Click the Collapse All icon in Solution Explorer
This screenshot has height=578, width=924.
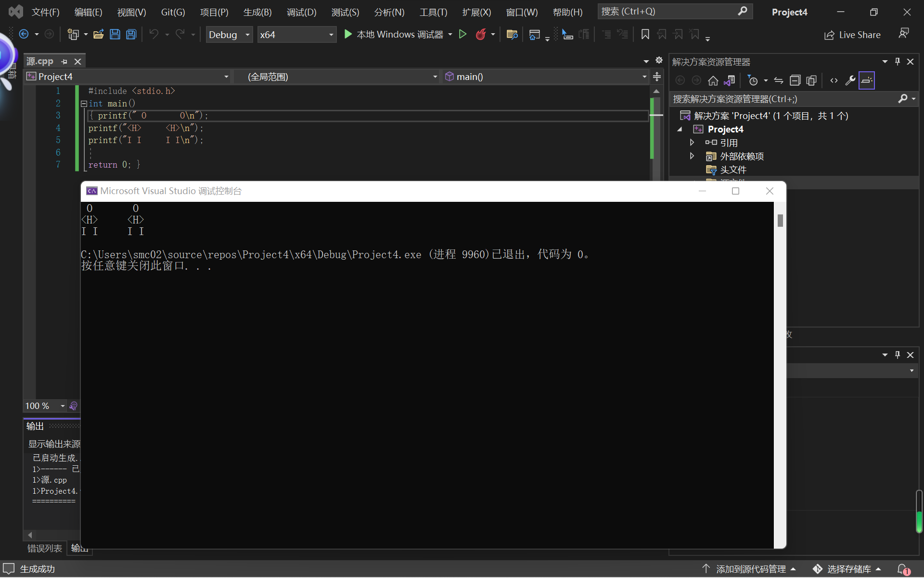point(795,80)
